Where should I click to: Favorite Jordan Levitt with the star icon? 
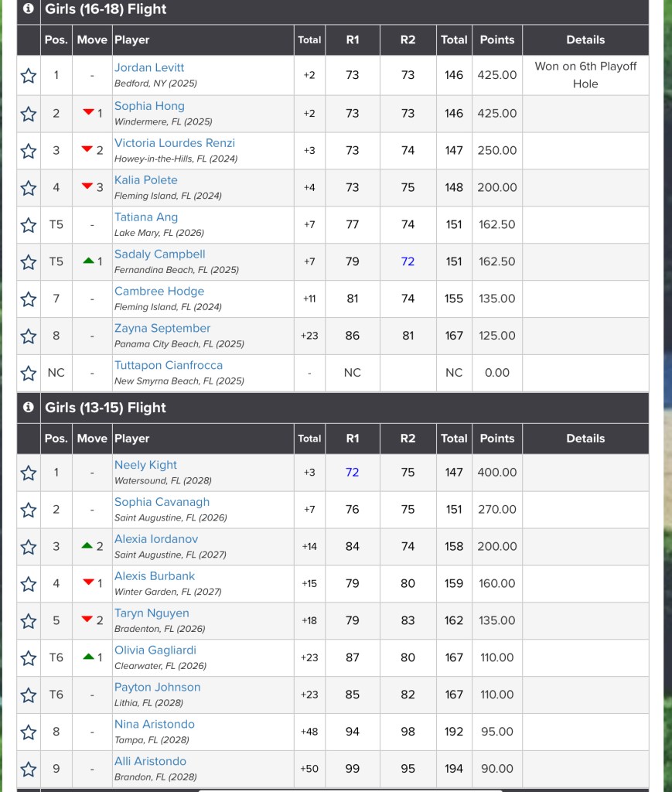[29, 76]
